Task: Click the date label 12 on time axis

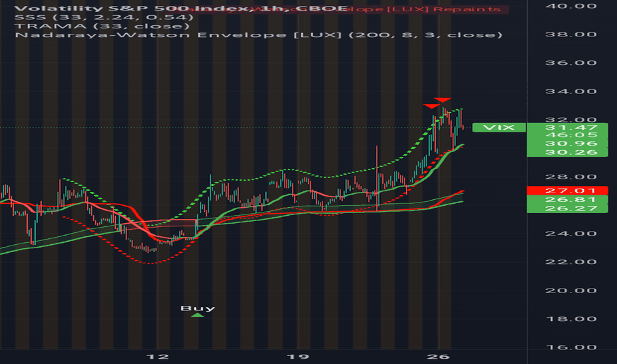Action: tap(158, 357)
